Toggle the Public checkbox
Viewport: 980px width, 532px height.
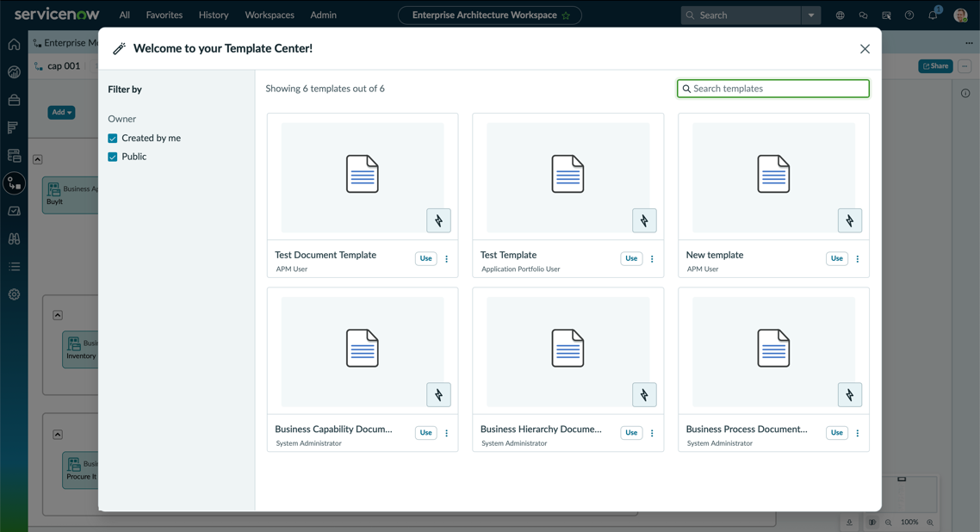pyautogui.click(x=113, y=157)
